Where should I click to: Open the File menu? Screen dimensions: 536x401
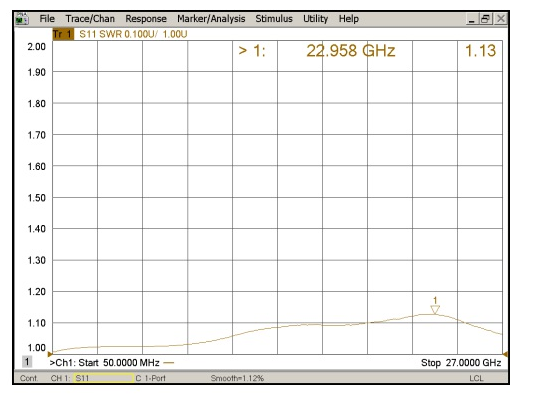point(47,18)
